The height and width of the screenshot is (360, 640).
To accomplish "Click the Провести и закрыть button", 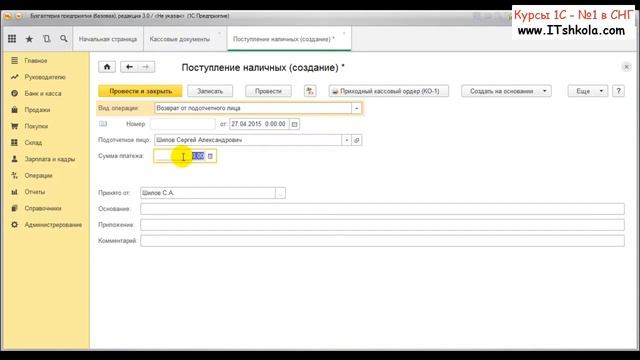I will coord(140,91).
